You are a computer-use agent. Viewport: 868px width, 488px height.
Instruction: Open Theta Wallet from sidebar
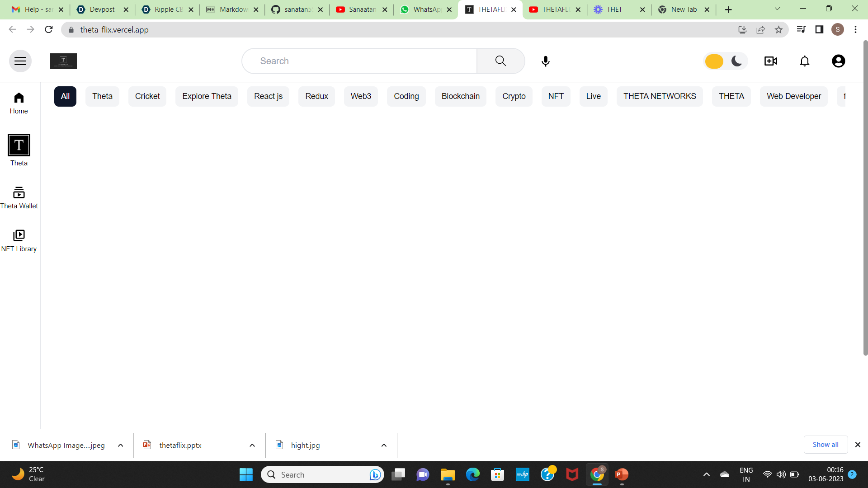click(x=19, y=198)
